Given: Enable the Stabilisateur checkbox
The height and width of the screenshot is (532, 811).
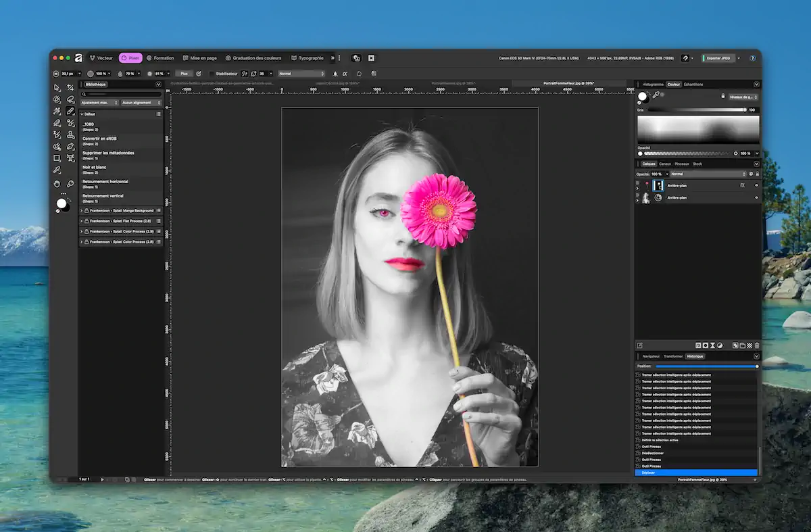Looking at the screenshot, I should (211, 74).
